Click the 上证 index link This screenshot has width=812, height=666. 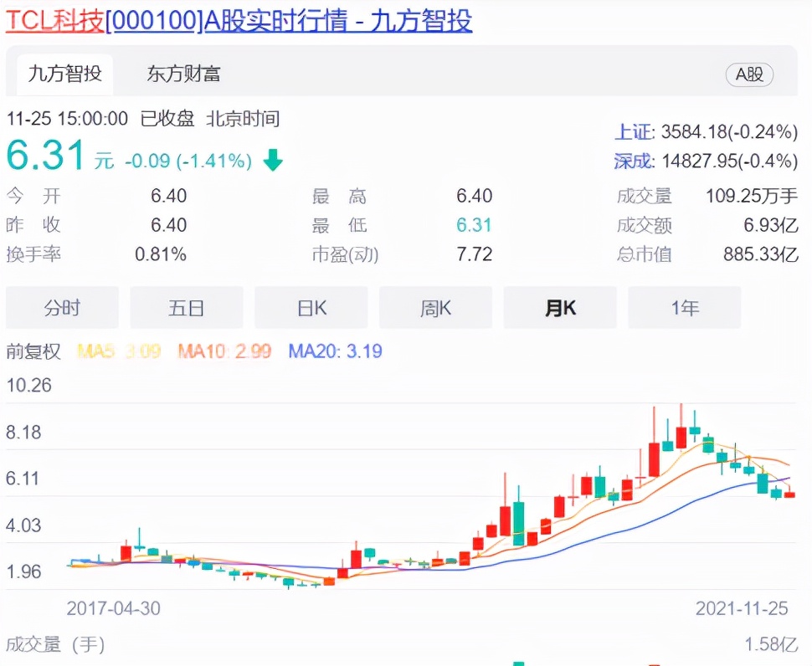(x=632, y=131)
